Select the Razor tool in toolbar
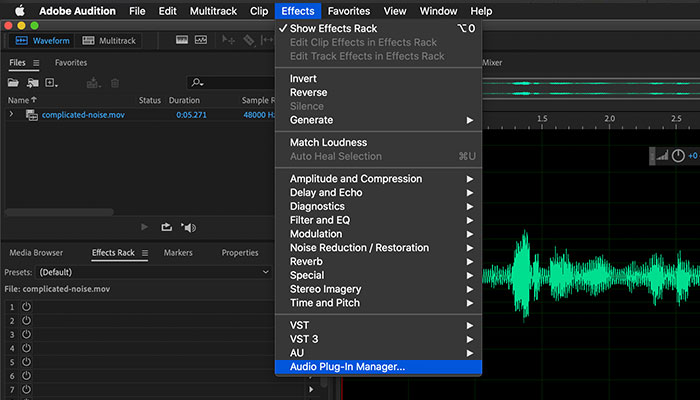 point(248,40)
